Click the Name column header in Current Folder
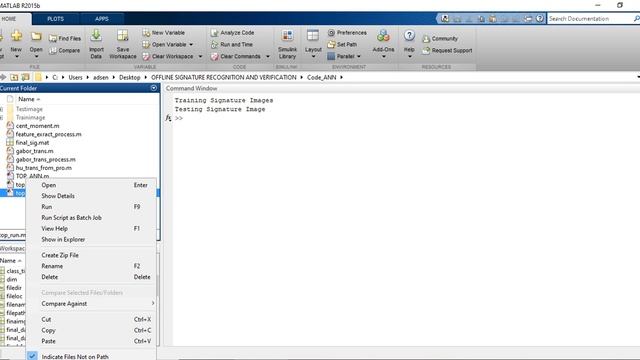This screenshot has width=640, height=360. 29,99
